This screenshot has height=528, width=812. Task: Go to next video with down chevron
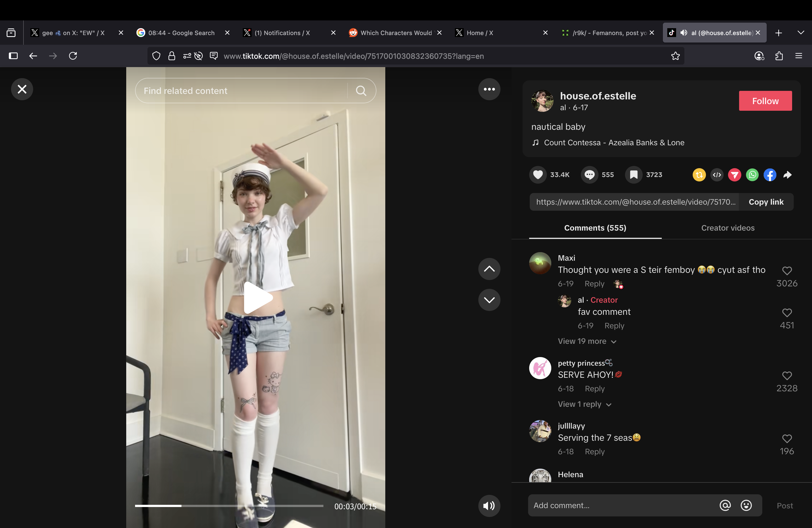(489, 300)
